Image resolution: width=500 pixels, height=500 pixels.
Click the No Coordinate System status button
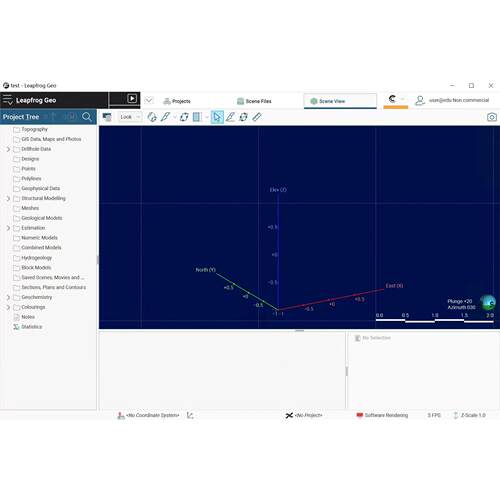(x=148, y=415)
